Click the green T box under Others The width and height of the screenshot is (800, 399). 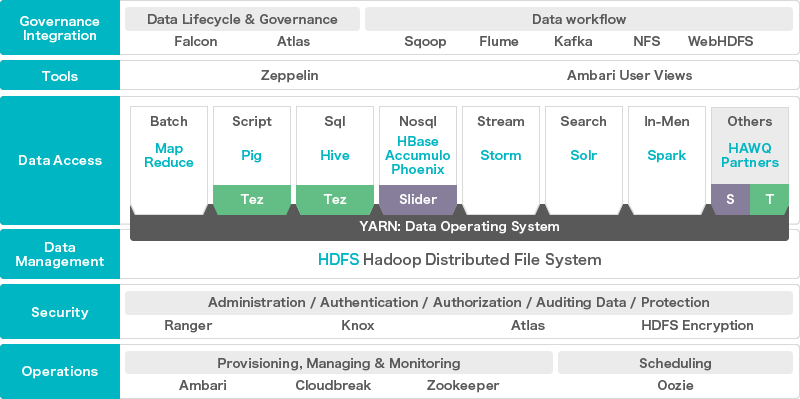(769, 200)
